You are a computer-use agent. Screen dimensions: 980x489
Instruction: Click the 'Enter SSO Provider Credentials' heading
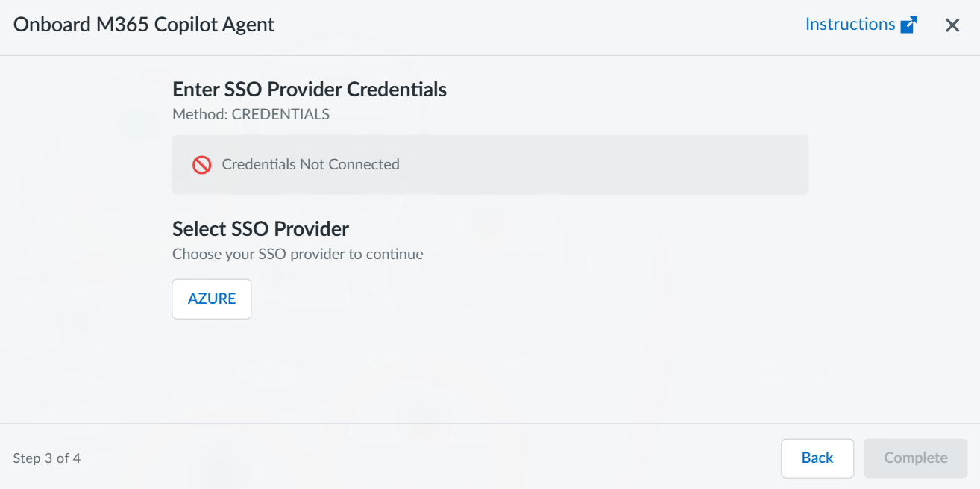310,90
